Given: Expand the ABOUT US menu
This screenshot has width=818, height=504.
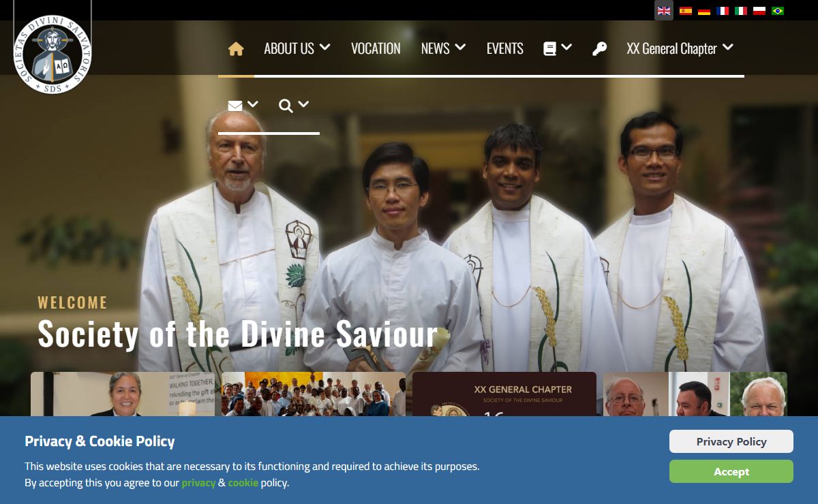Looking at the screenshot, I should (297, 48).
